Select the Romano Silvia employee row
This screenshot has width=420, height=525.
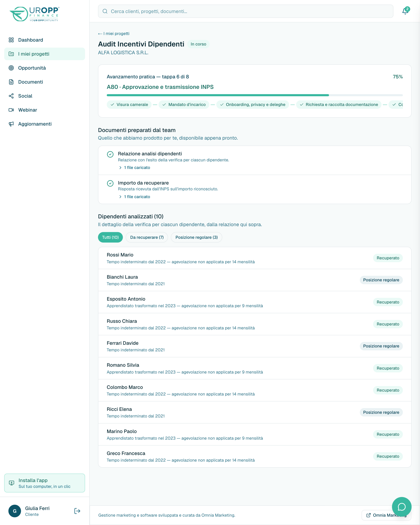pyautogui.click(x=255, y=368)
